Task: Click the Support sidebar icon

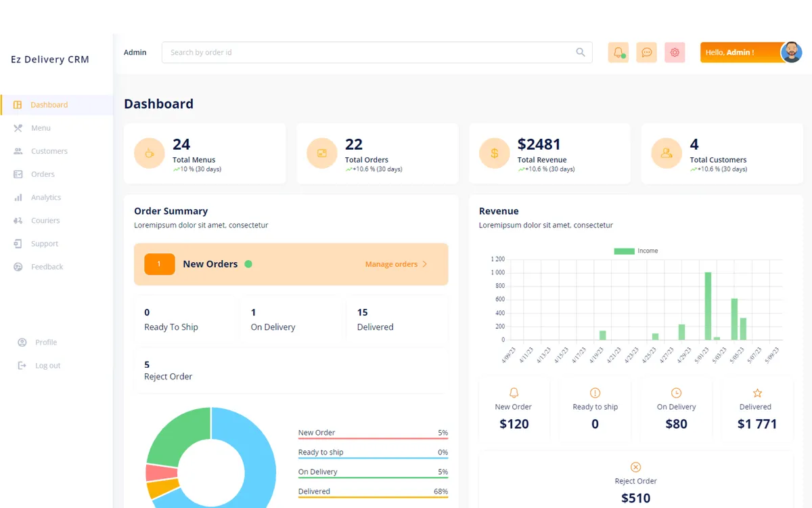Action: 18,244
